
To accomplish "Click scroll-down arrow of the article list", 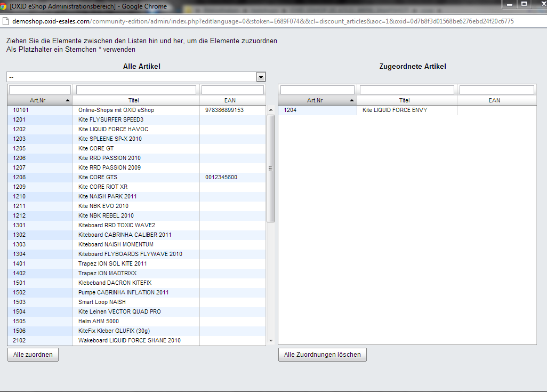I will coord(270,341).
